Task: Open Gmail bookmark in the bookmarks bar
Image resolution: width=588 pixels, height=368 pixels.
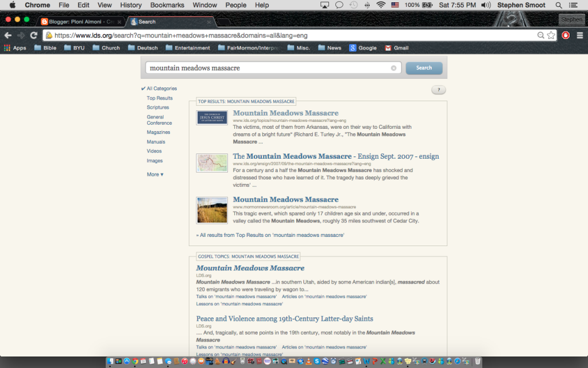Action: pos(397,48)
